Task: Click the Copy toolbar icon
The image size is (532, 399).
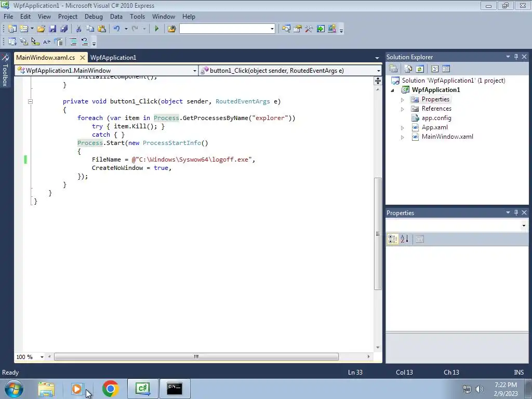Action: point(90,29)
